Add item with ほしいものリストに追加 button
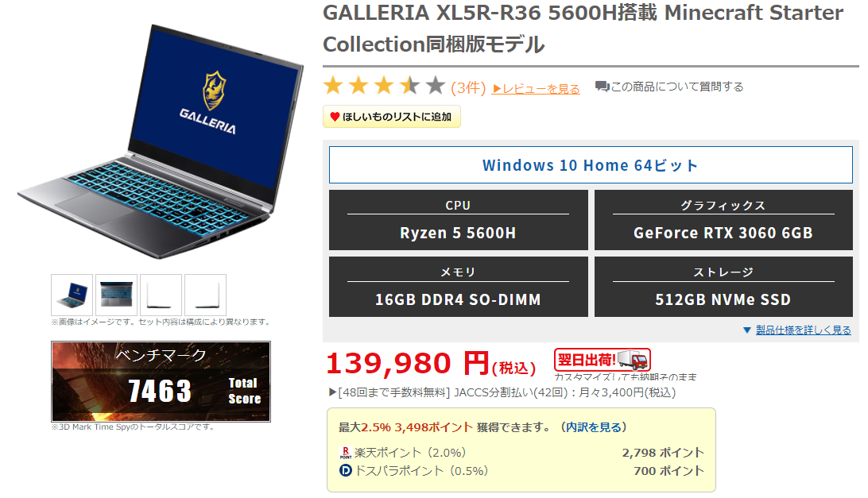 (x=391, y=117)
